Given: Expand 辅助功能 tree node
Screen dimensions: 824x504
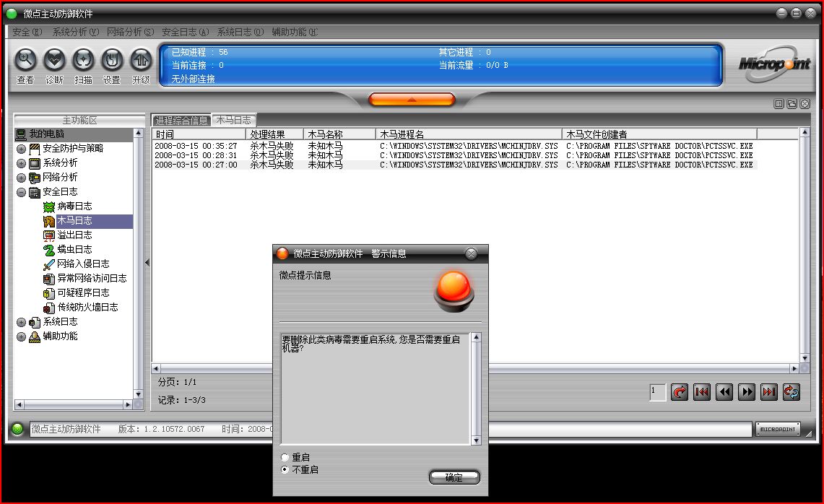Looking at the screenshot, I should click(x=21, y=337).
